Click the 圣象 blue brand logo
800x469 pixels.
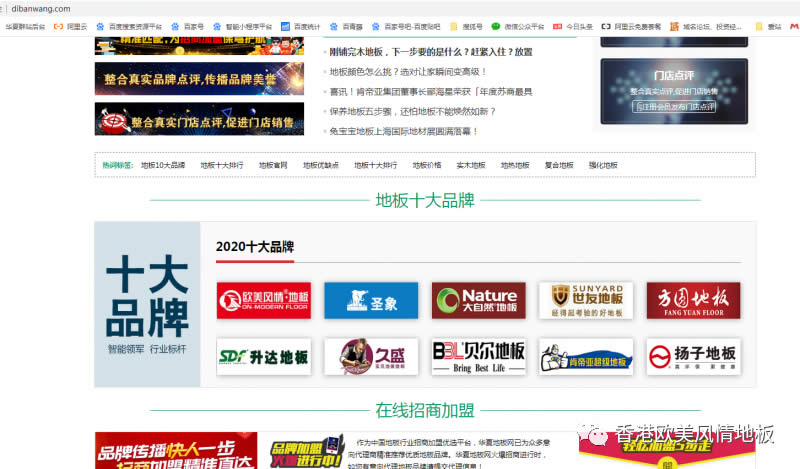[371, 301]
